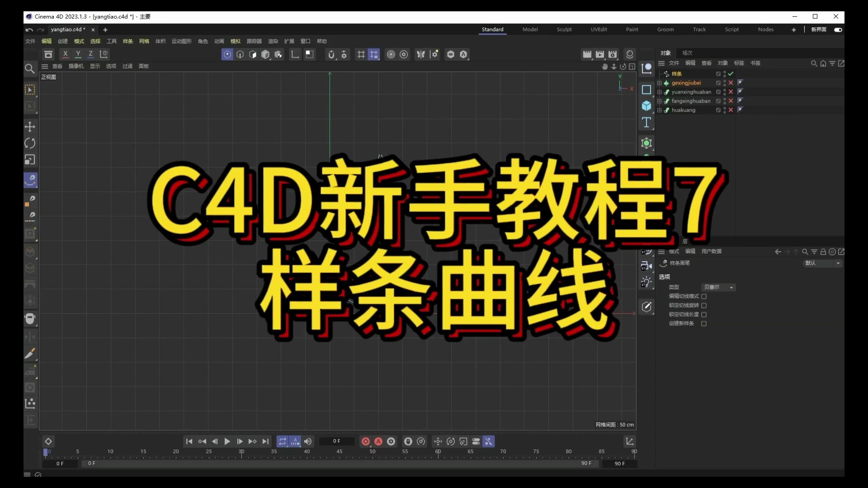The width and height of the screenshot is (868, 488).
Task: Add a Cube primitive object
Action: pyautogui.click(x=646, y=106)
